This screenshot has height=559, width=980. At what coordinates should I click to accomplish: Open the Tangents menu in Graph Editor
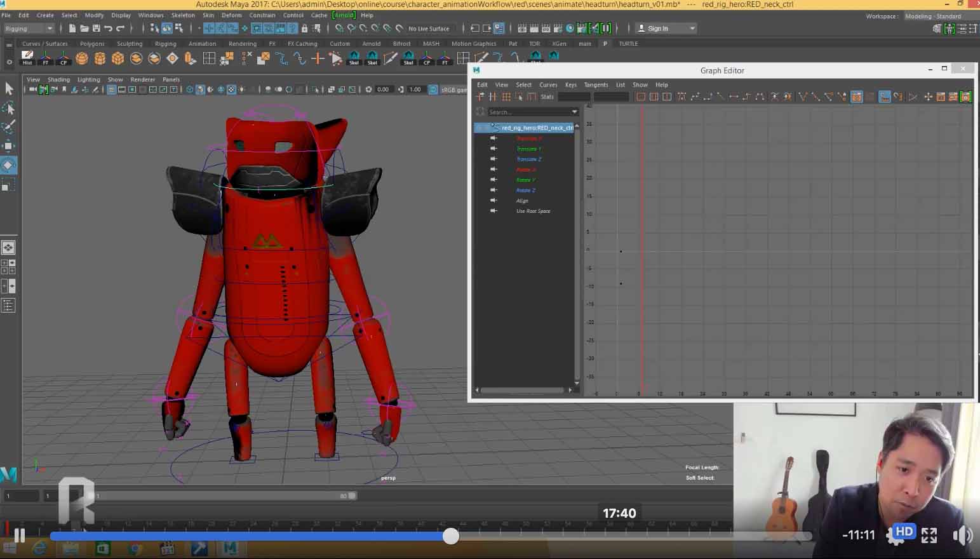pos(595,84)
